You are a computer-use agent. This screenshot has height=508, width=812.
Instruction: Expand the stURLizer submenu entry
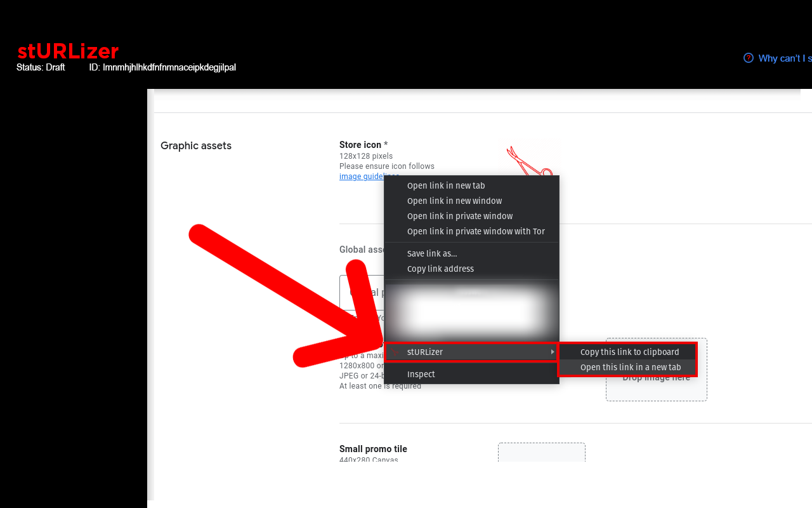pos(472,352)
